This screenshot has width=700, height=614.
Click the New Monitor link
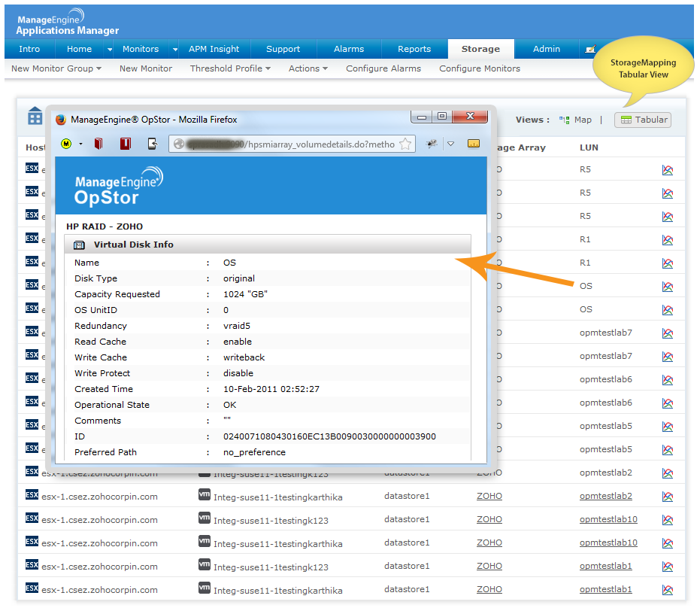(x=146, y=68)
